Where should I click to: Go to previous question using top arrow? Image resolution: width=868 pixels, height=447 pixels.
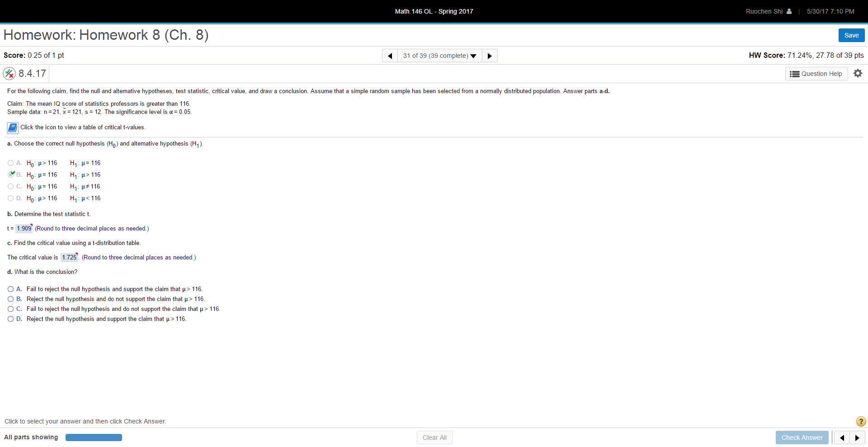390,56
